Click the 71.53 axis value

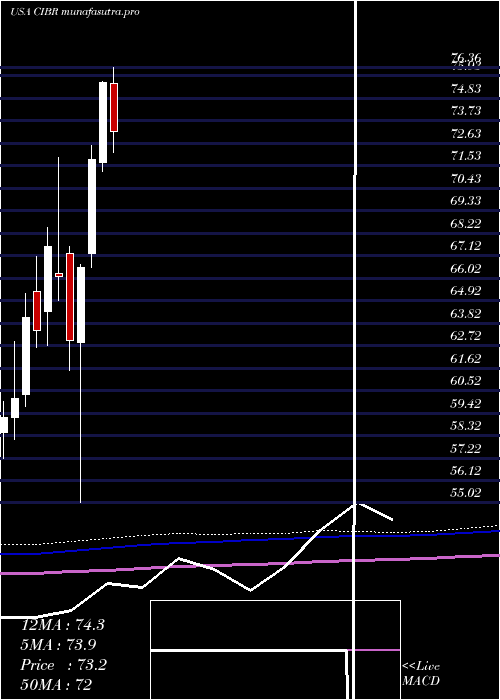466,156
